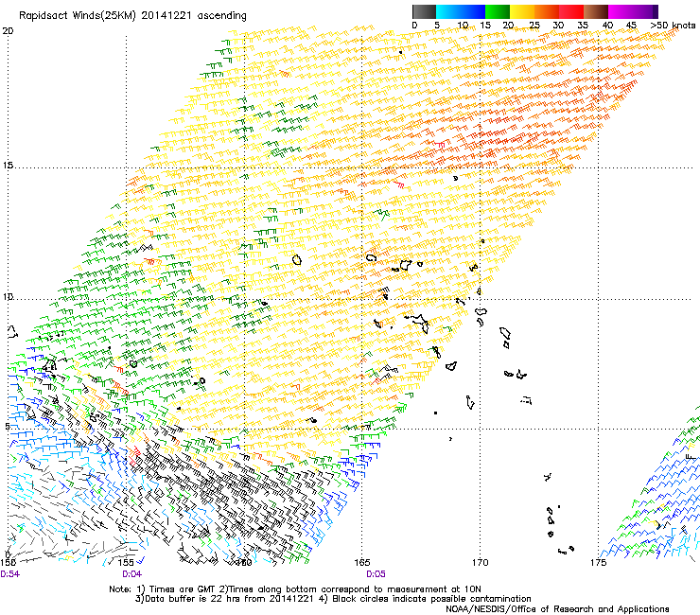Image resolution: width=700 pixels, height=615 pixels.
Task: Click the '155' longitude axis label
Action: (127, 562)
